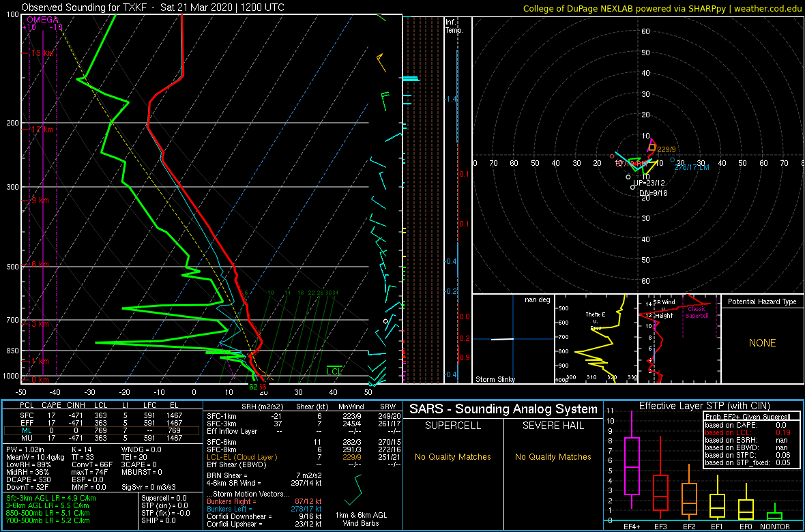Click No Quality Matches under SEVERE HAIL
805x532 pixels.
click(x=554, y=456)
